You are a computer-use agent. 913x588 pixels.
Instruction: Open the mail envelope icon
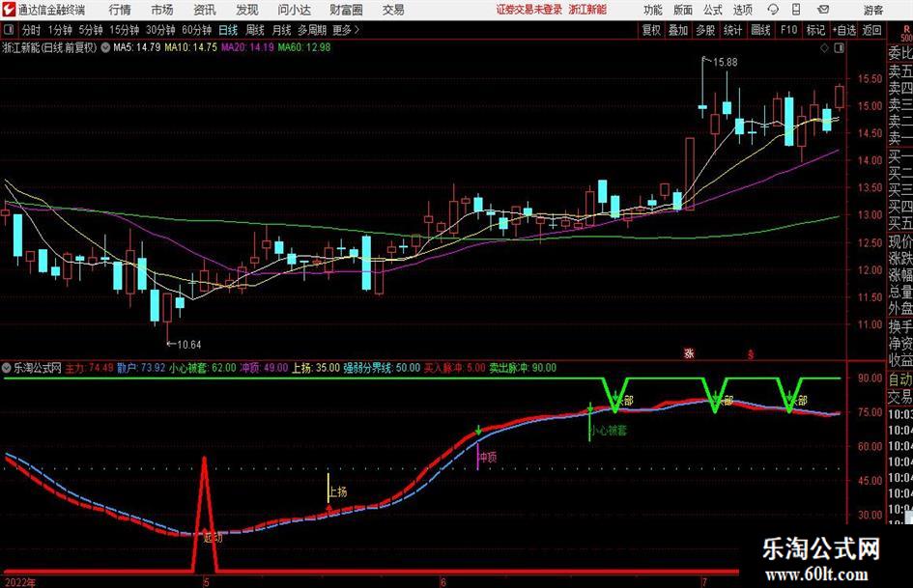point(823,10)
